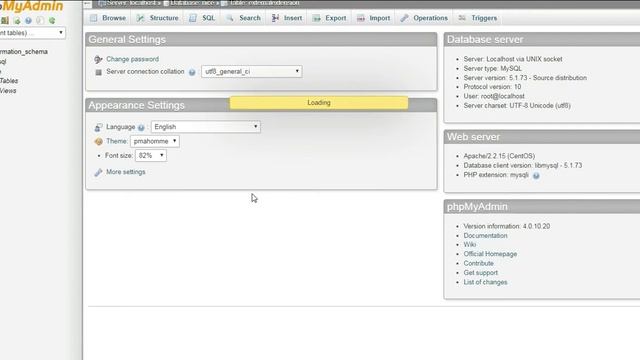Click the wrench icon on Operations tab
Image resolution: width=640 pixels, height=360 pixels.
(404, 18)
